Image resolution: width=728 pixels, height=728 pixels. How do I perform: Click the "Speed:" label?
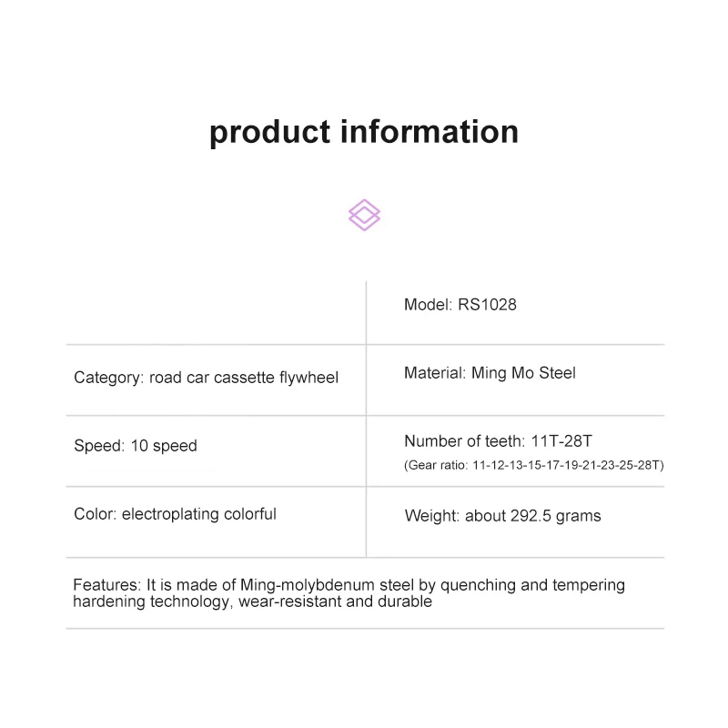[x=98, y=446]
